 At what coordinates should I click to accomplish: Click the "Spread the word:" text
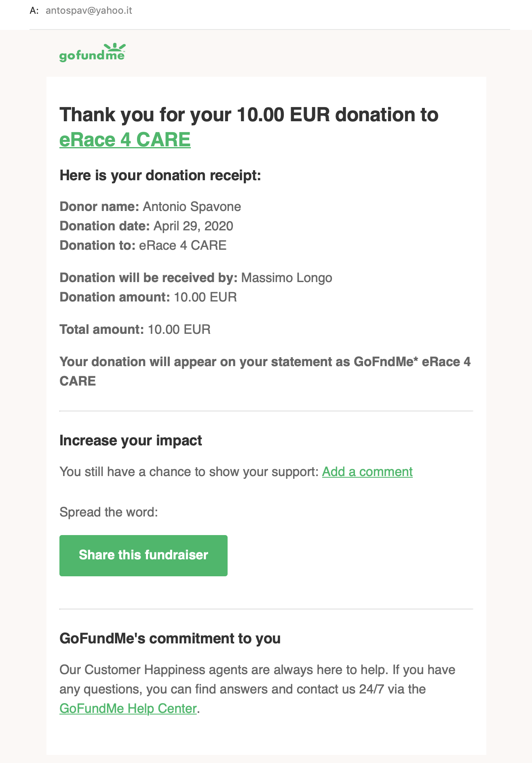pyautogui.click(x=108, y=512)
